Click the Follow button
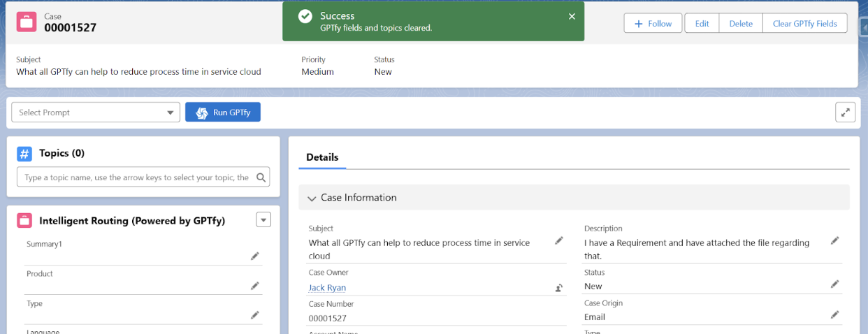Screen dimensions: 868x334 click(x=653, y=24)
